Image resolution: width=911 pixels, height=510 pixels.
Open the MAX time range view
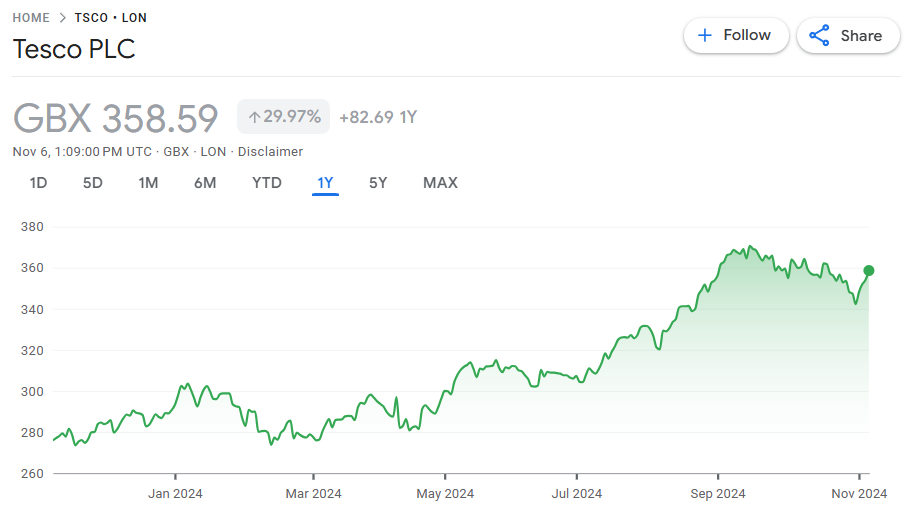(x=440, y=183)
